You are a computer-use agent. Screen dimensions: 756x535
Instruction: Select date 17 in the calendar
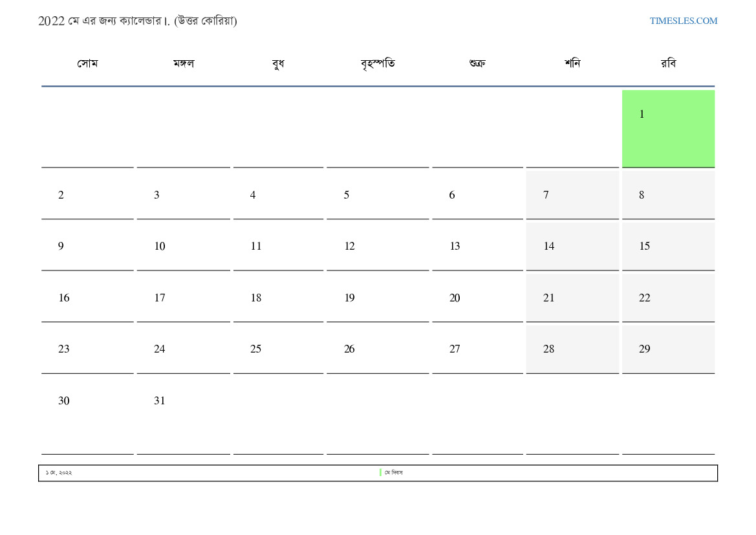point(184,298)
